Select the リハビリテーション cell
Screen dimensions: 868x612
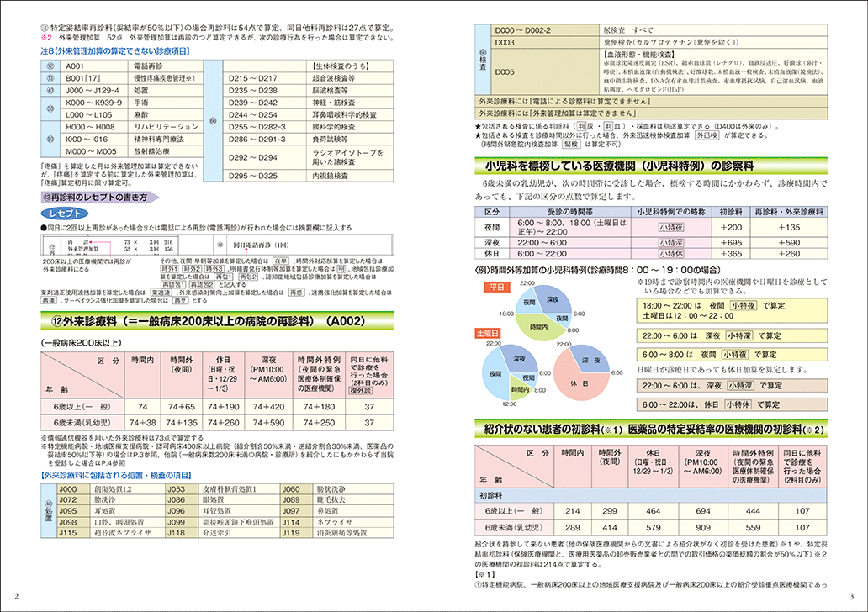[x=166, y=127]
